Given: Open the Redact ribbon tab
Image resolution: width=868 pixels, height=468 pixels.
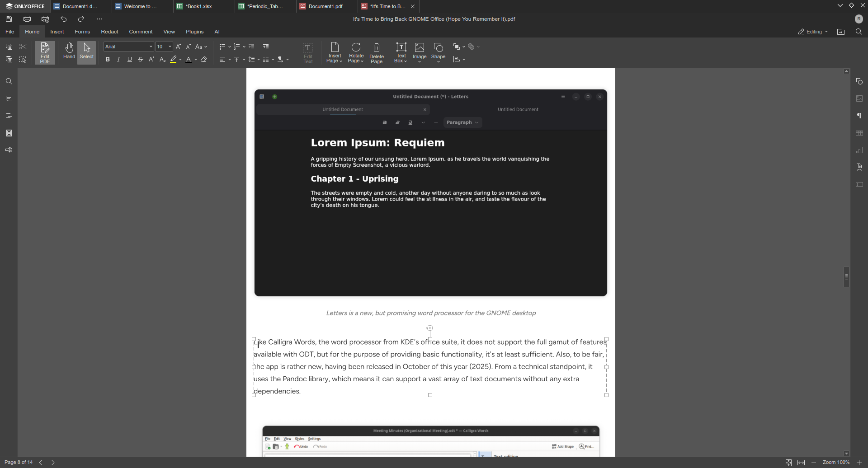Looking at the screenshot, I should pos(109,32).
